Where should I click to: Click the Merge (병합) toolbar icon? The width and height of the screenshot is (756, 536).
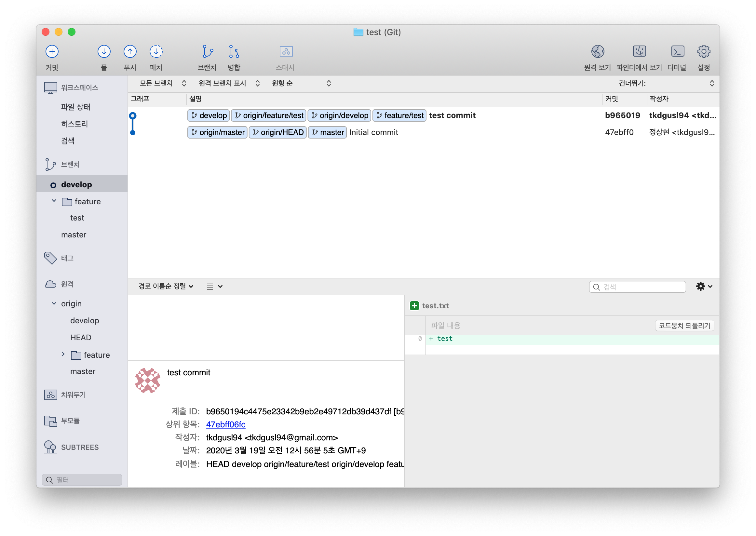point(234,51)
